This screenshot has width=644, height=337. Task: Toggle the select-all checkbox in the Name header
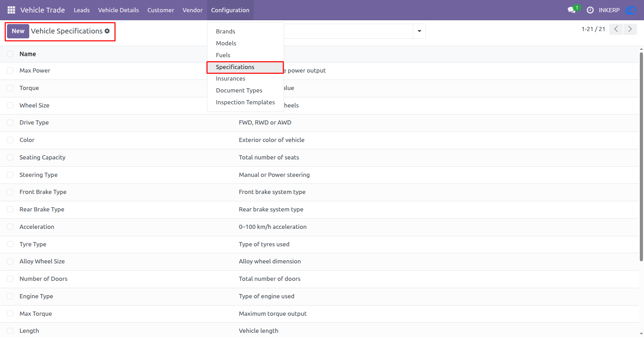10,54
